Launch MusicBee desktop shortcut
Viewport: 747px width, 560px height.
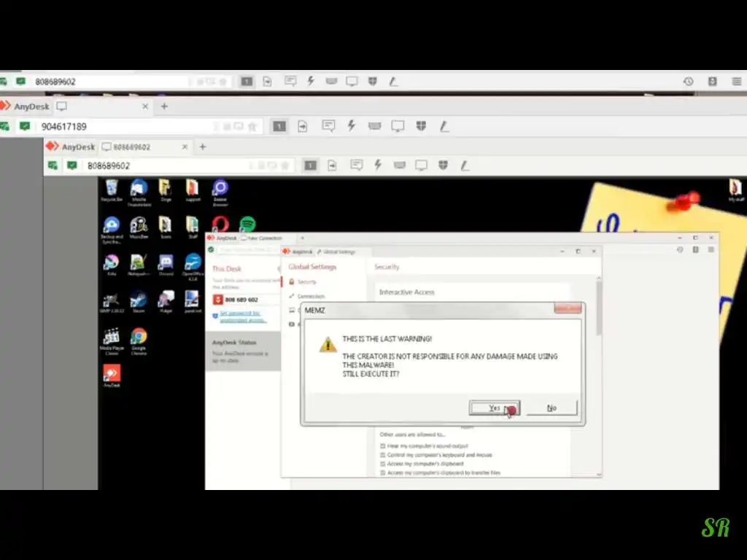pos(139,227)
